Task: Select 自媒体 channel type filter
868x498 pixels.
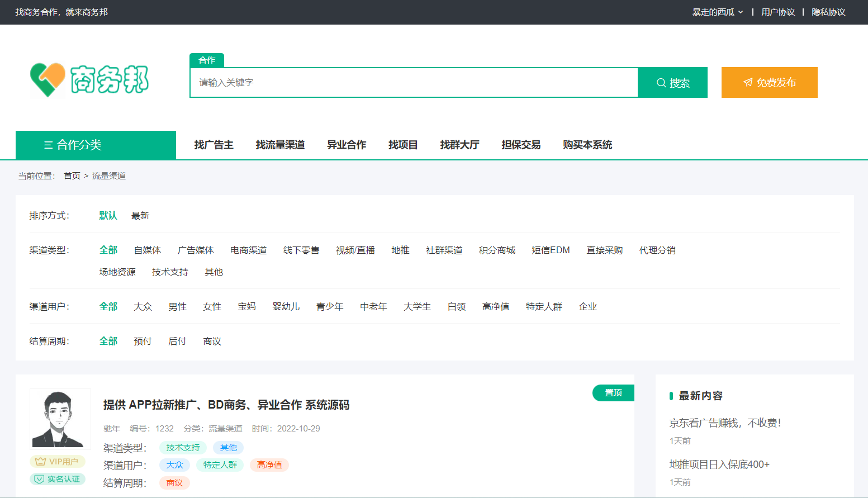Action: (148, 250)
